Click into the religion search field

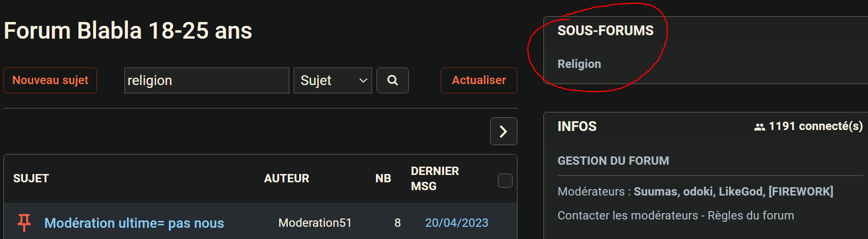coord(206,80)
